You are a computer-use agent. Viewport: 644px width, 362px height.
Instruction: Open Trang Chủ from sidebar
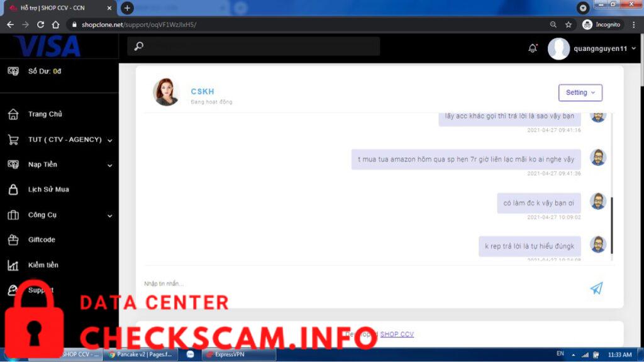45,114
